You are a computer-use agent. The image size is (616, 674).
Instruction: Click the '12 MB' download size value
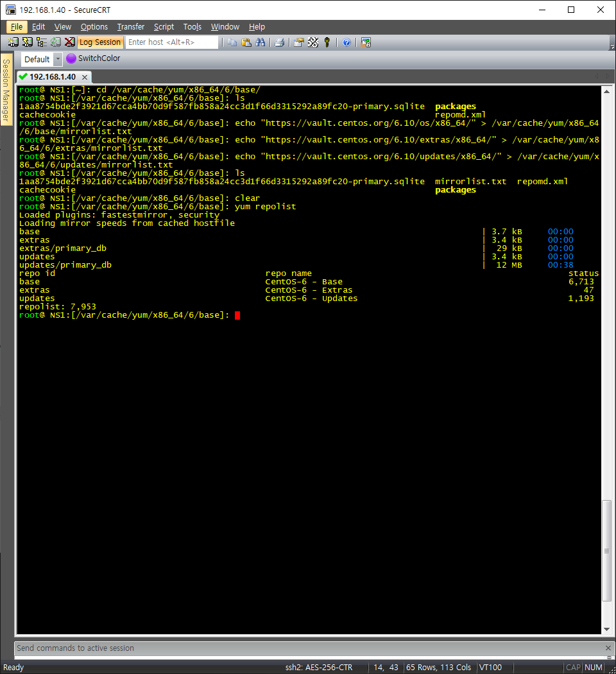[509, 265]
